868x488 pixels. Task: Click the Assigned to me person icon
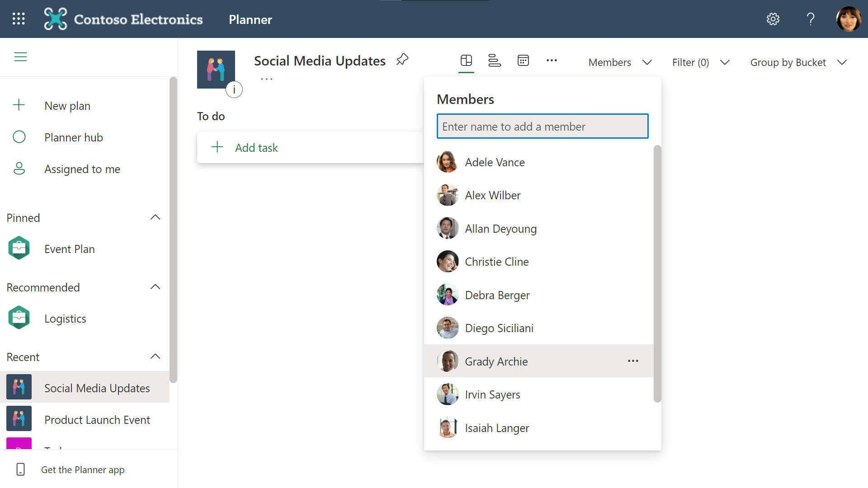(19, 169)
